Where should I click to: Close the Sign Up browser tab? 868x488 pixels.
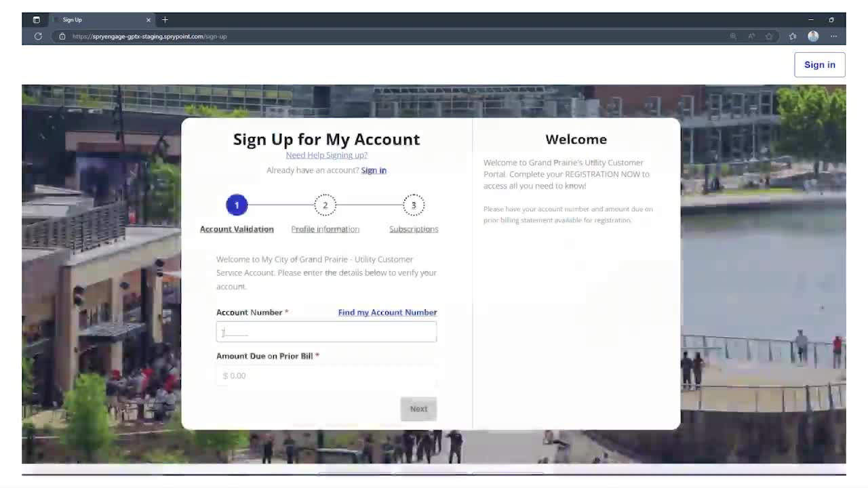(x=149, y=20)
